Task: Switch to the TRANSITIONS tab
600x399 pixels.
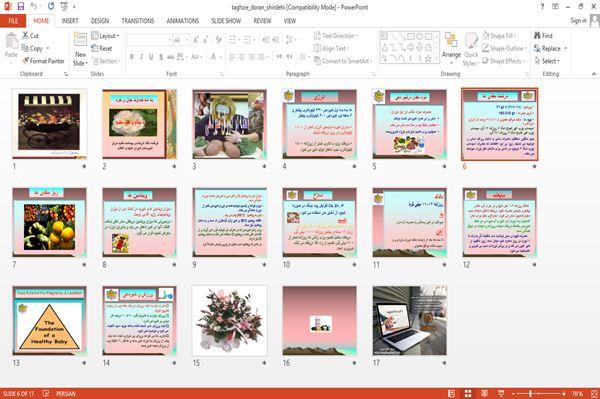Action: (x=138, y=21)
